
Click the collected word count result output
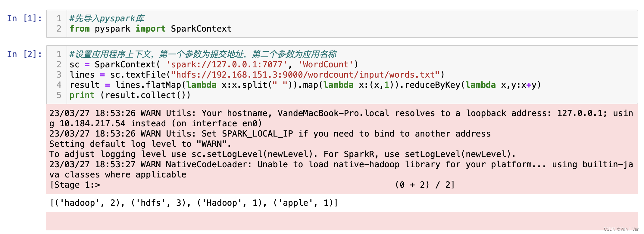tap(194, 203)
